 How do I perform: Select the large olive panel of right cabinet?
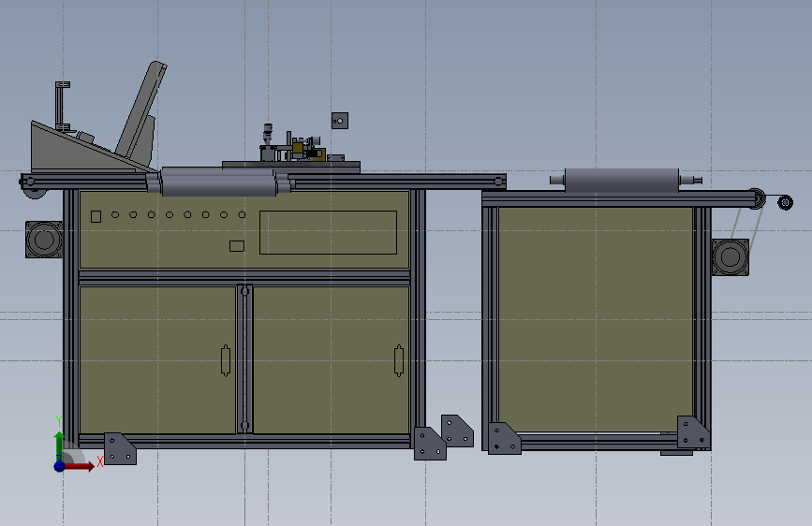pyautogui.click(x=596, y=319)
